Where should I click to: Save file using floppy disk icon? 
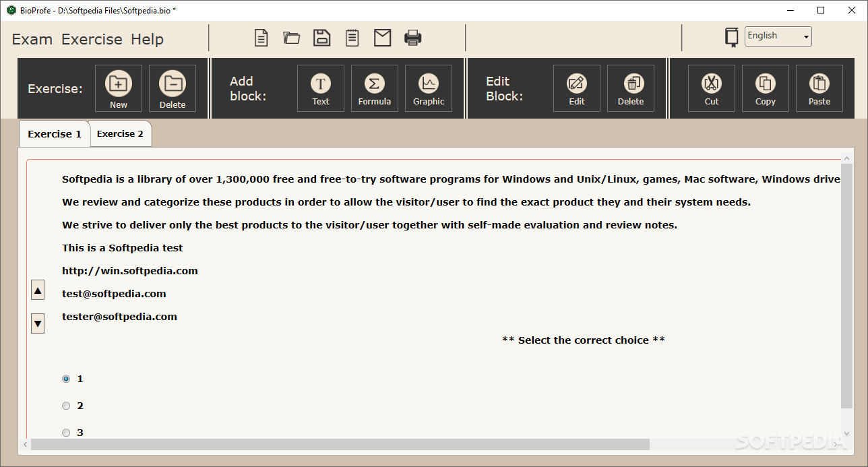click(322, 38)
